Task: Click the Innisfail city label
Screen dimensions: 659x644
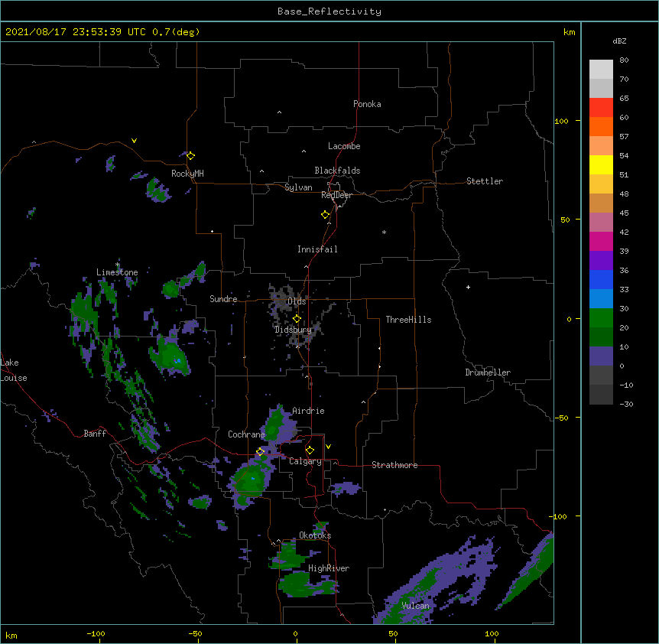Action: coord(317,249)
